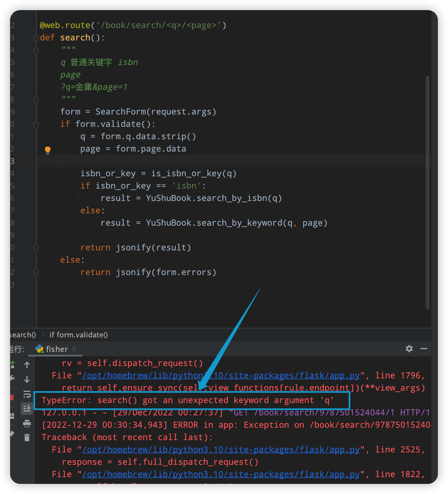Click the ERROR in app exception log line
The height and width of the screenshot is (494, 448).
[236, 425]
